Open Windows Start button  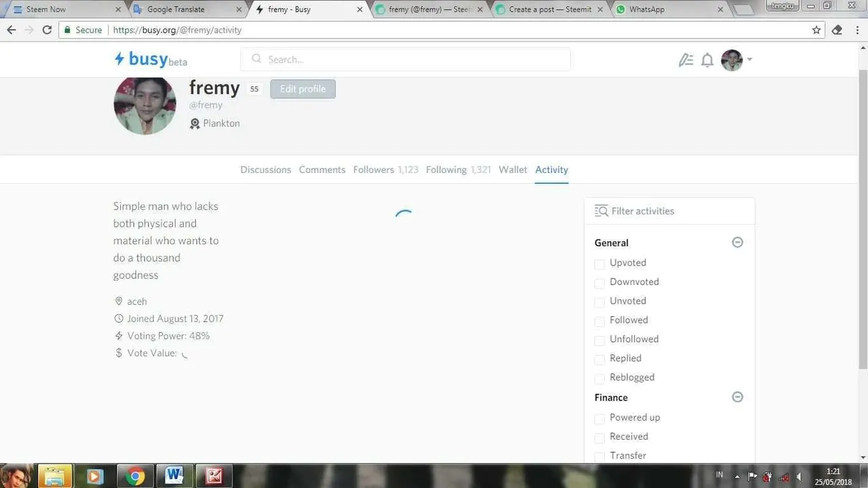[x=17, y=476]
